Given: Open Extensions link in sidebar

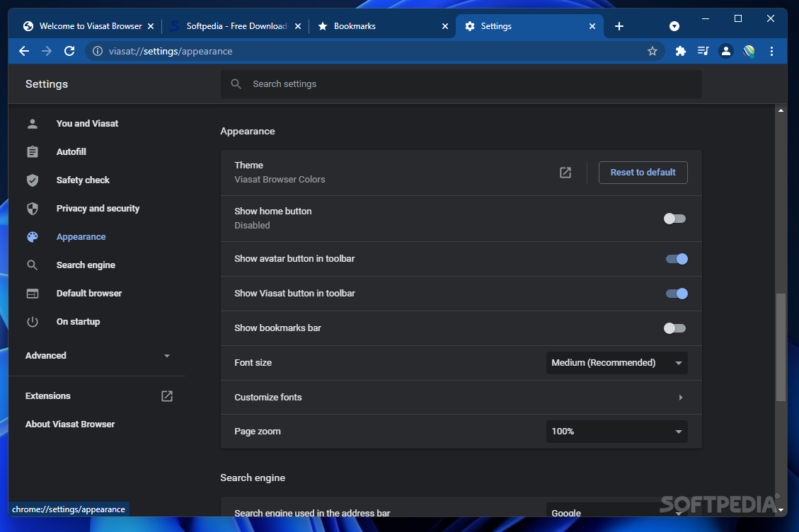Looking at the screenshot, I should coord(48,396).
